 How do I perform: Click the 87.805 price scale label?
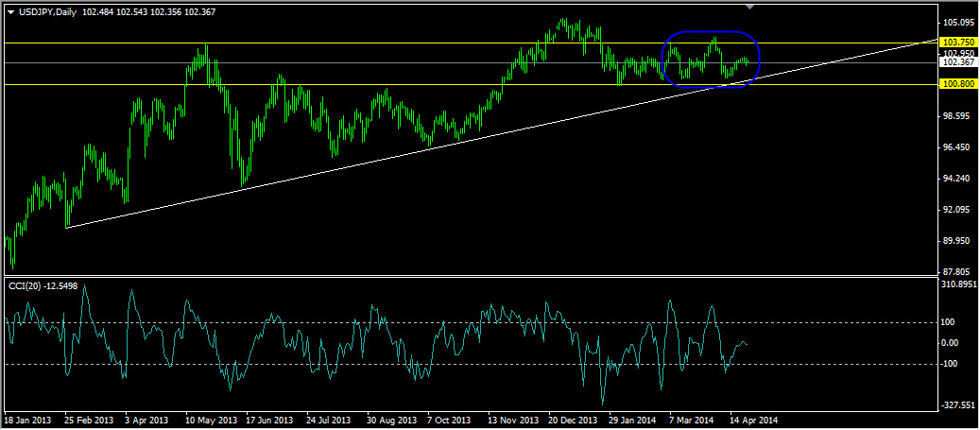(957, 272)
